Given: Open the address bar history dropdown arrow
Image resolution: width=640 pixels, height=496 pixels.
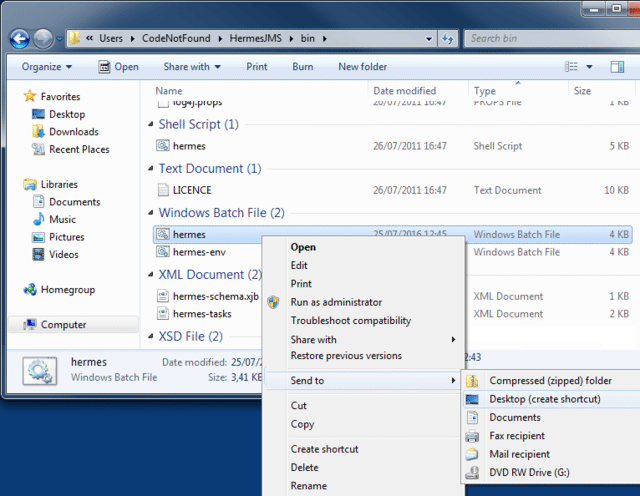Looking at the screenshot, I should (x=429, y=39).
